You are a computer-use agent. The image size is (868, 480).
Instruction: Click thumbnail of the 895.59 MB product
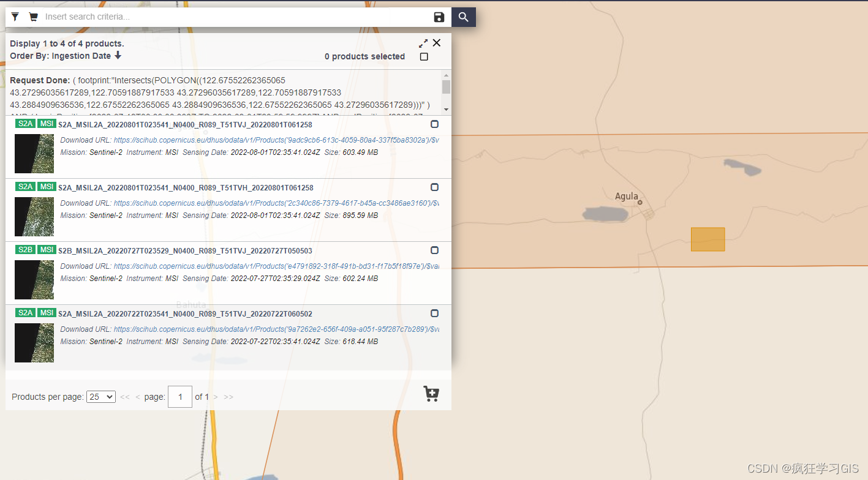(x=34, y=217)
